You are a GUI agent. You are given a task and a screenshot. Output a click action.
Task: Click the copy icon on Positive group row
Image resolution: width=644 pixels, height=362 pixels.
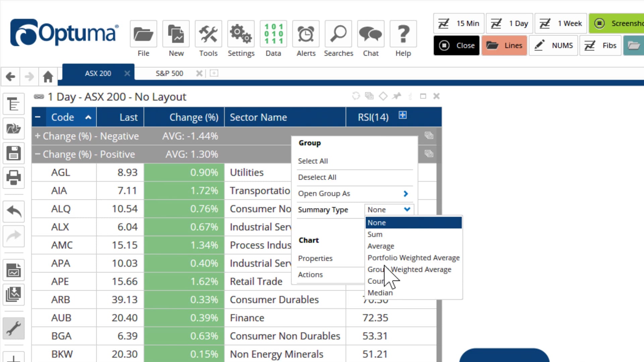(429, 154)
